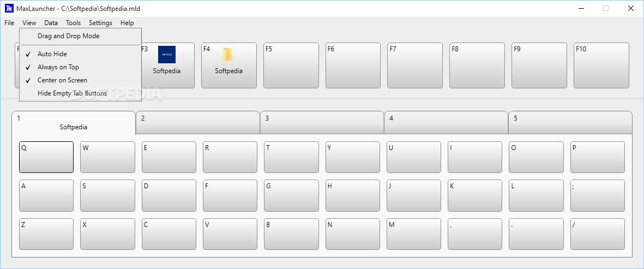Select the N key button
The height and width of the screenshot is (269, 644).
353,234
